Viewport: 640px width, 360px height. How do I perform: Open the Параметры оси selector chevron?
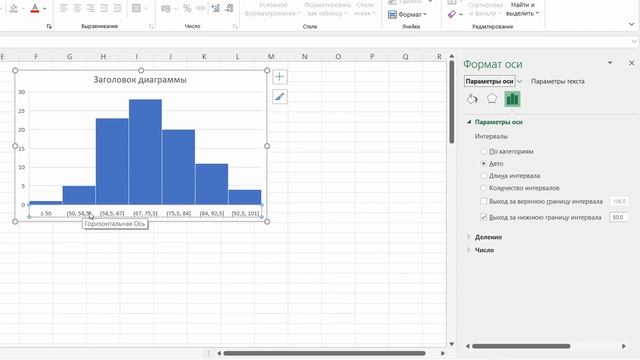click(520, 82)
